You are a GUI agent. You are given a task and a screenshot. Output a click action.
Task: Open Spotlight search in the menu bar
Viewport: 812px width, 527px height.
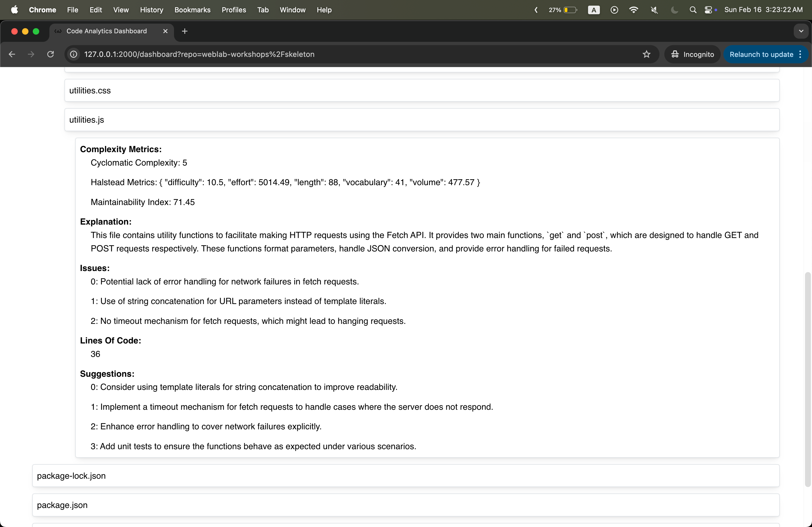pyautogui.click(x=693, y=10)
